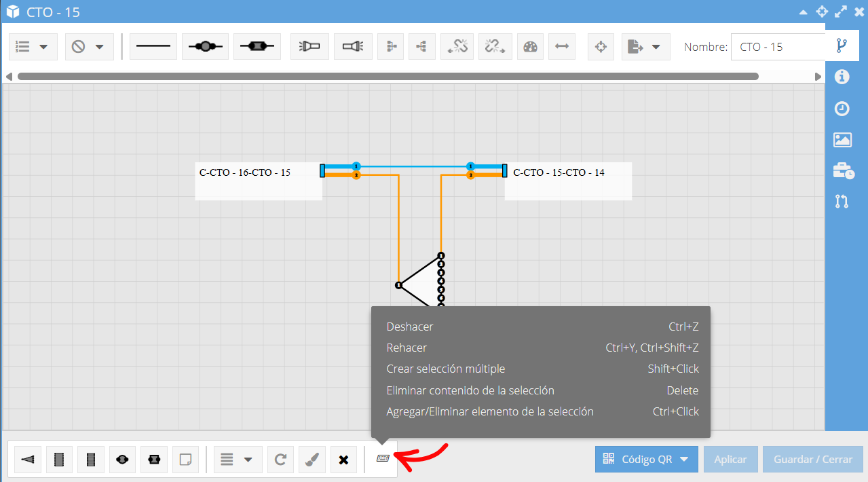
Task: Open the info tab in sidebar
Action: click(842, 77)
